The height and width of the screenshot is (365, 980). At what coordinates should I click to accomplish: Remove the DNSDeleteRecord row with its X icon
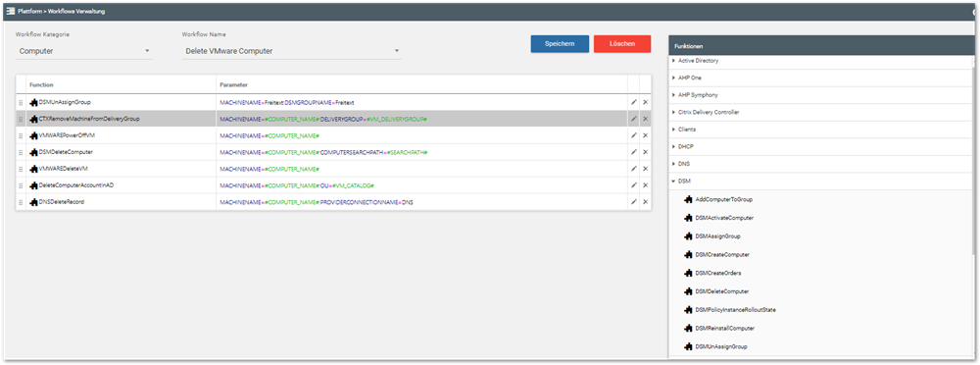pos(645,202)
